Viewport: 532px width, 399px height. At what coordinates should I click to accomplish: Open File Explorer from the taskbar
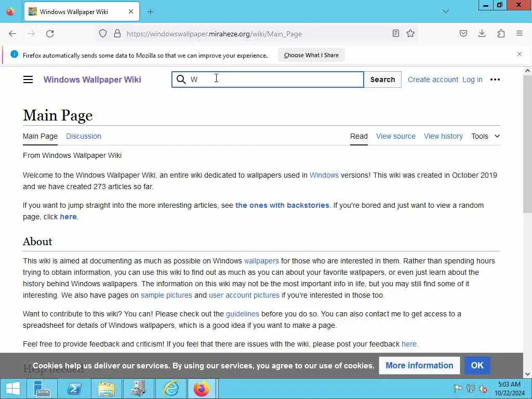point(106,389)
